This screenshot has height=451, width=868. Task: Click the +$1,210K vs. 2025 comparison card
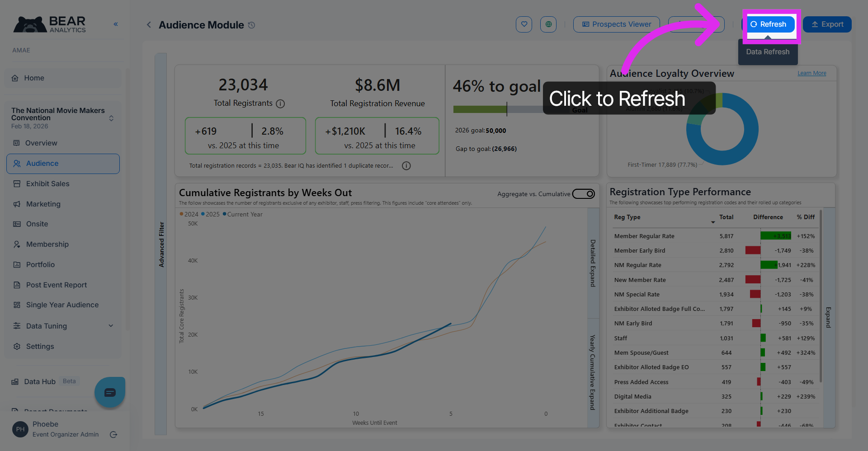[377, 136]
